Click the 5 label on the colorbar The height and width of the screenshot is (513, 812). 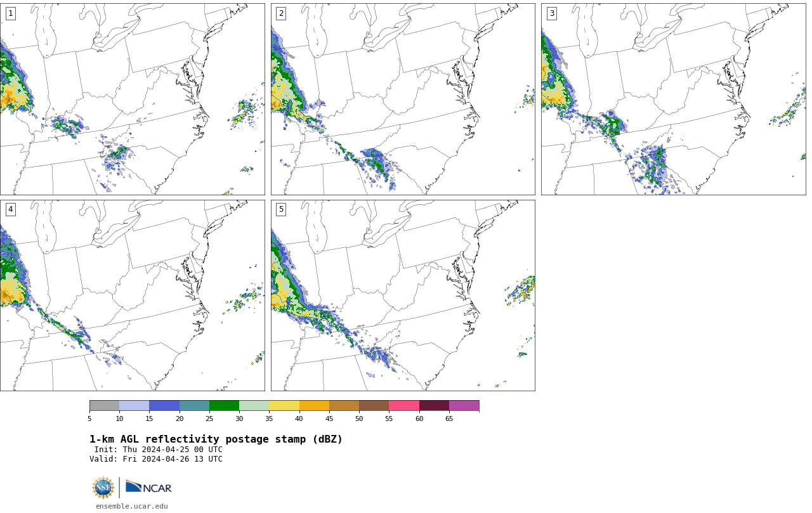click(x=89, y=419)
